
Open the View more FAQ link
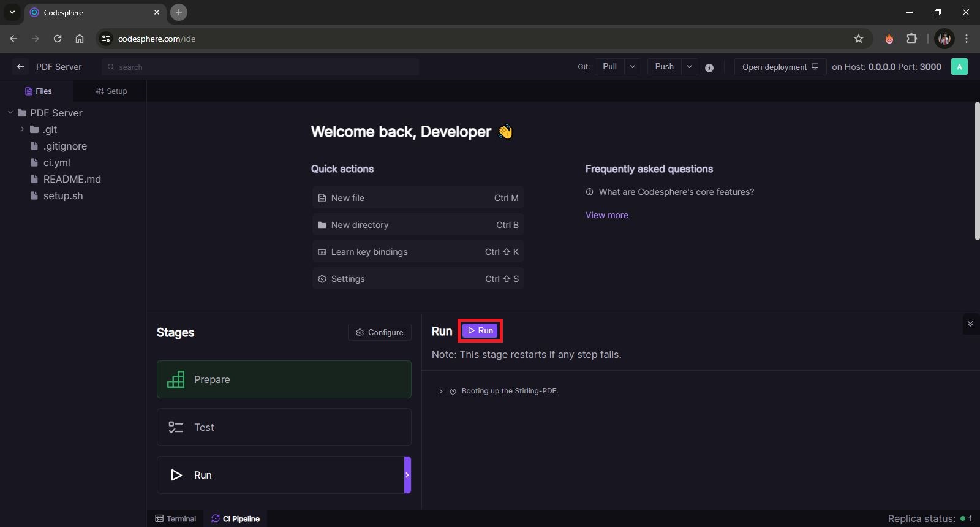pos(607,215)
